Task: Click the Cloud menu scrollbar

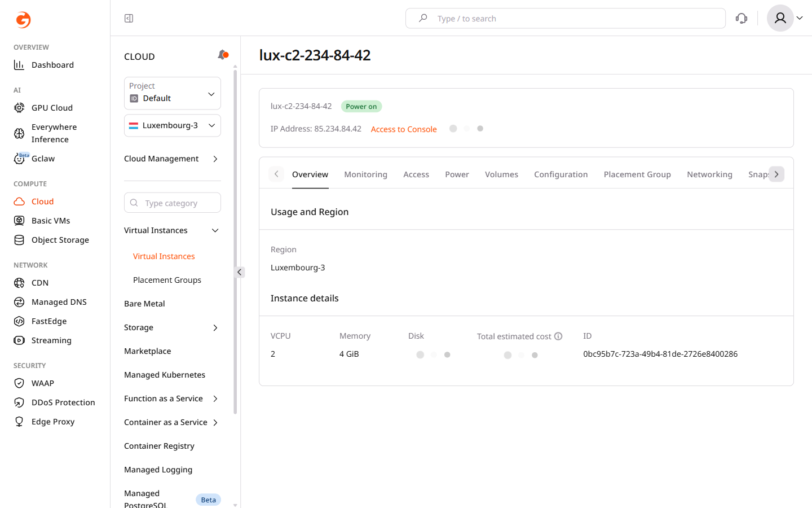Action: point(235,243)
